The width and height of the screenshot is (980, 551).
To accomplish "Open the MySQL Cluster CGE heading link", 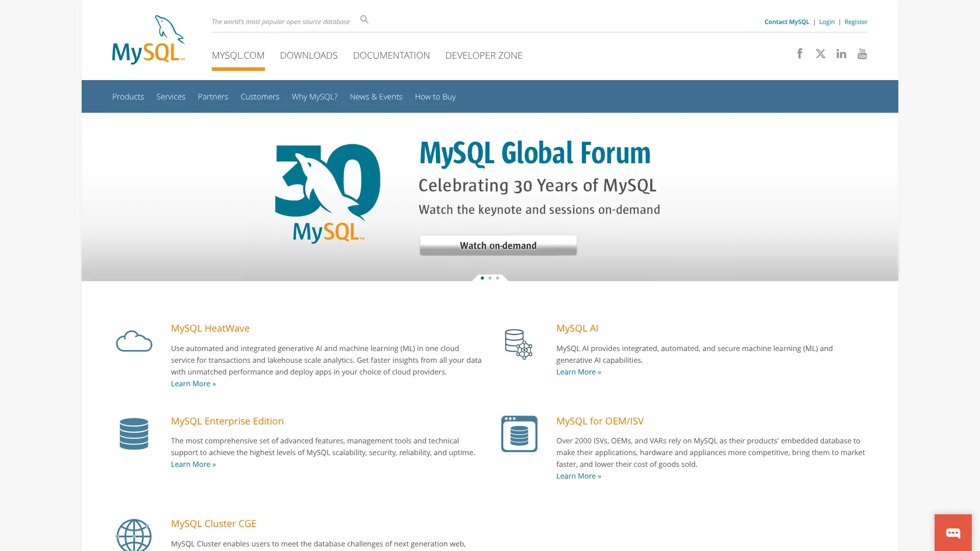I will pos(213,523).
